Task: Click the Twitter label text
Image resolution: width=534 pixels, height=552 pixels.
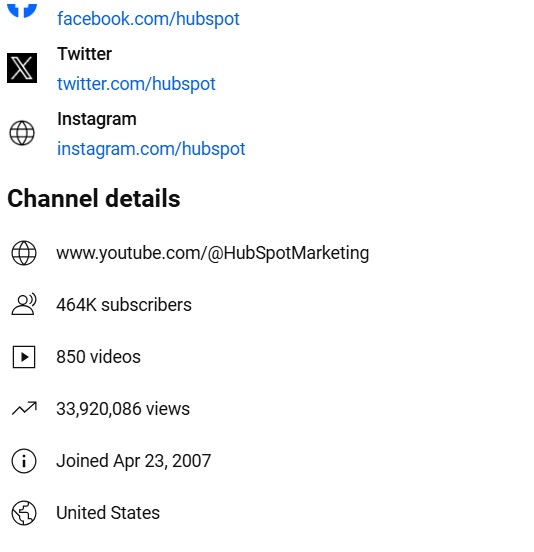Action: pos(84,54)
